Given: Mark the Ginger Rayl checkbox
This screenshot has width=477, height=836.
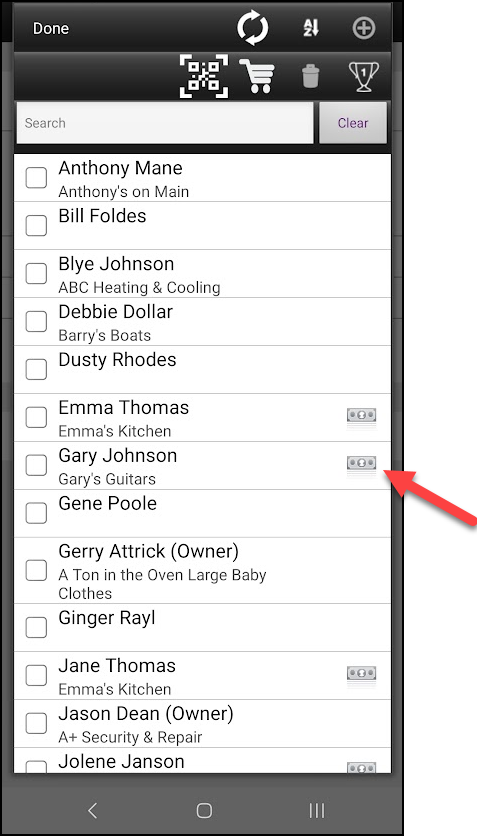Looking at the screenshot, I should (x=36, y=627).
